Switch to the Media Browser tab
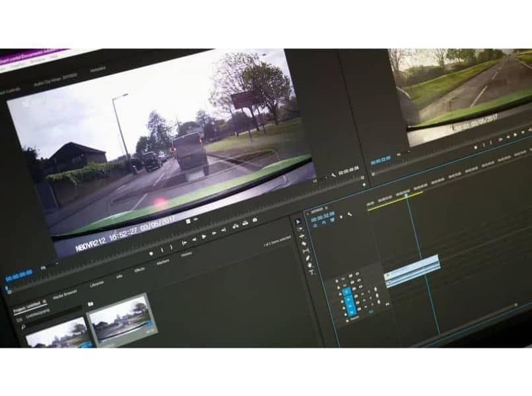The width and height of the screenshot is (532, 396). click(65, 294)
